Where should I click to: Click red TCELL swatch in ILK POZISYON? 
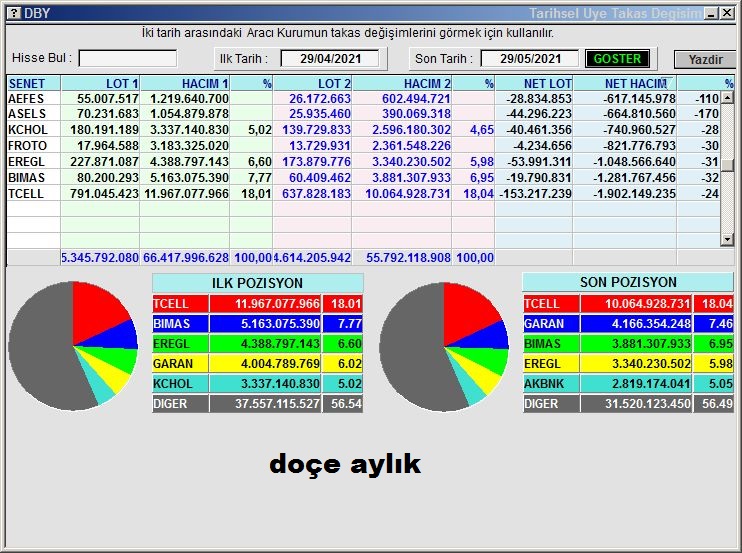(180, 304)
